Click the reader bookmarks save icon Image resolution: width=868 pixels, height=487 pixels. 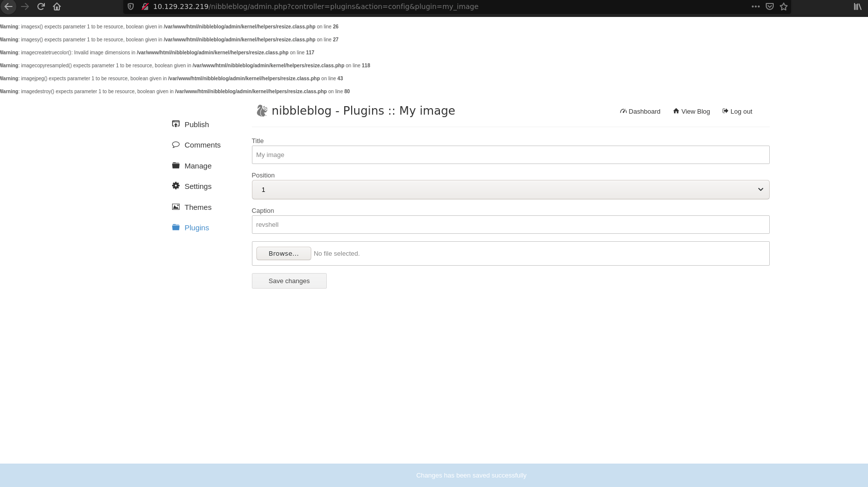tap(769, 6)
